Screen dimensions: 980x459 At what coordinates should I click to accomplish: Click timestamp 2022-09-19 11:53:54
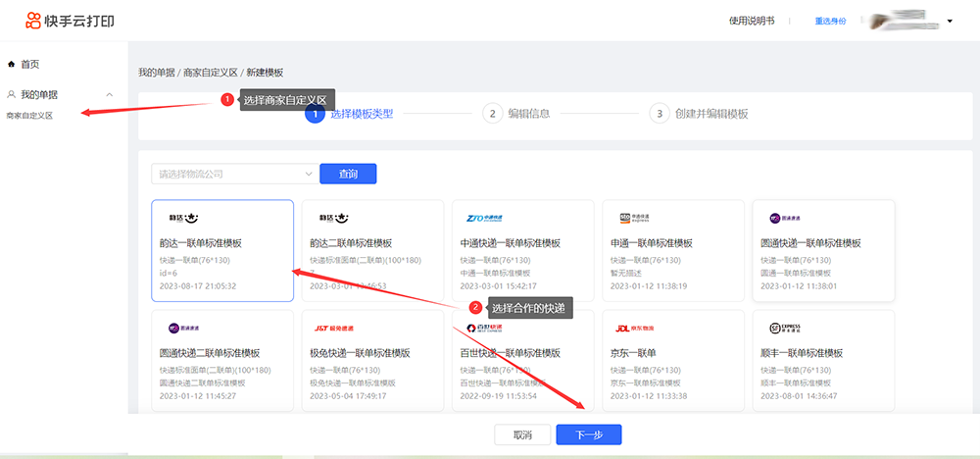(498, 396)
